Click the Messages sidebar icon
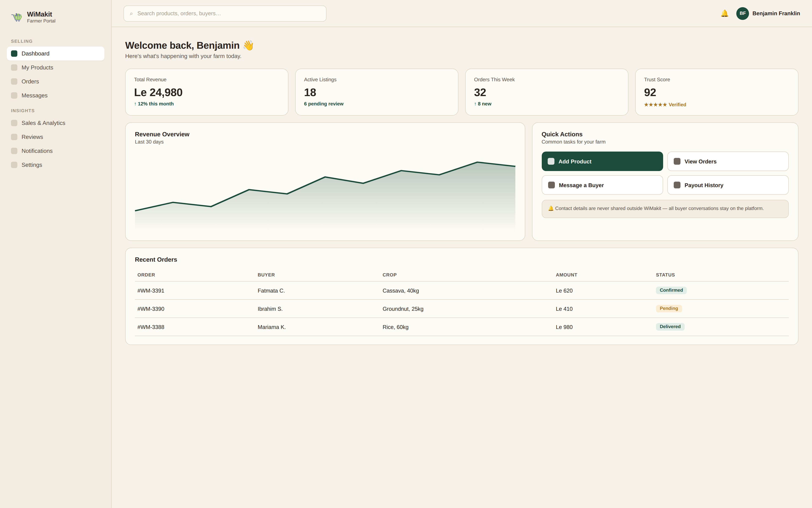 [x=14, y=95]
